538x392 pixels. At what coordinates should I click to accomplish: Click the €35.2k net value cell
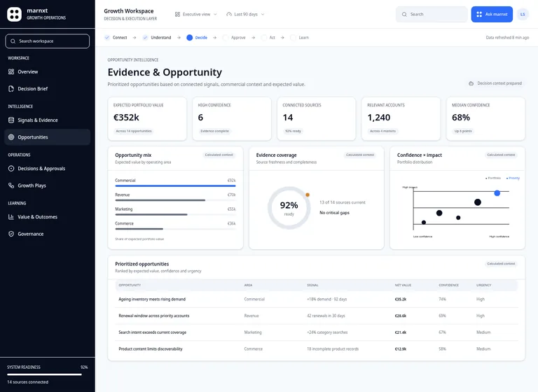tap(401, 300)
